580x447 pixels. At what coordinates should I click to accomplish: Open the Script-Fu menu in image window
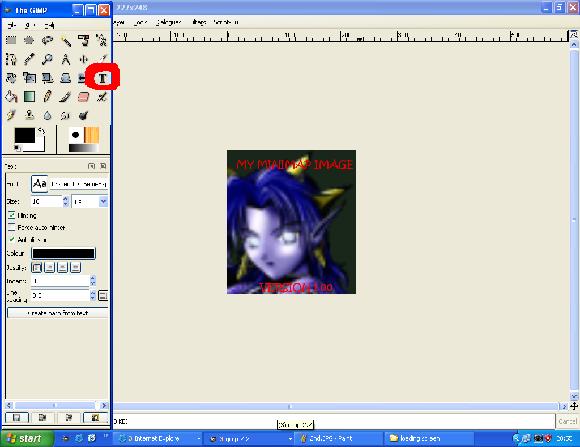(x=226, y=22)
